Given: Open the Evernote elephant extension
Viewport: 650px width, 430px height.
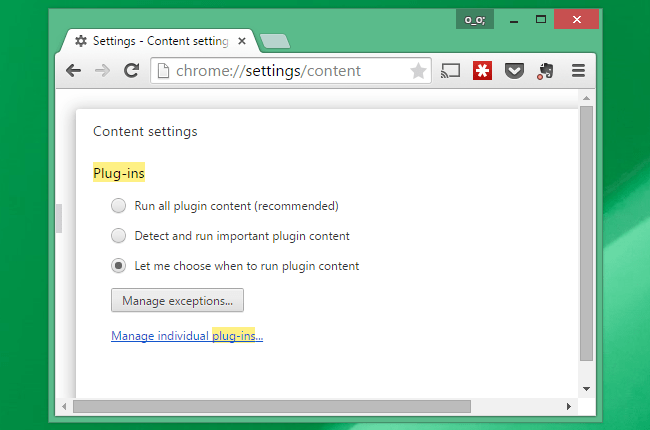Looking at the screenshot, I should tap(546, 71).
